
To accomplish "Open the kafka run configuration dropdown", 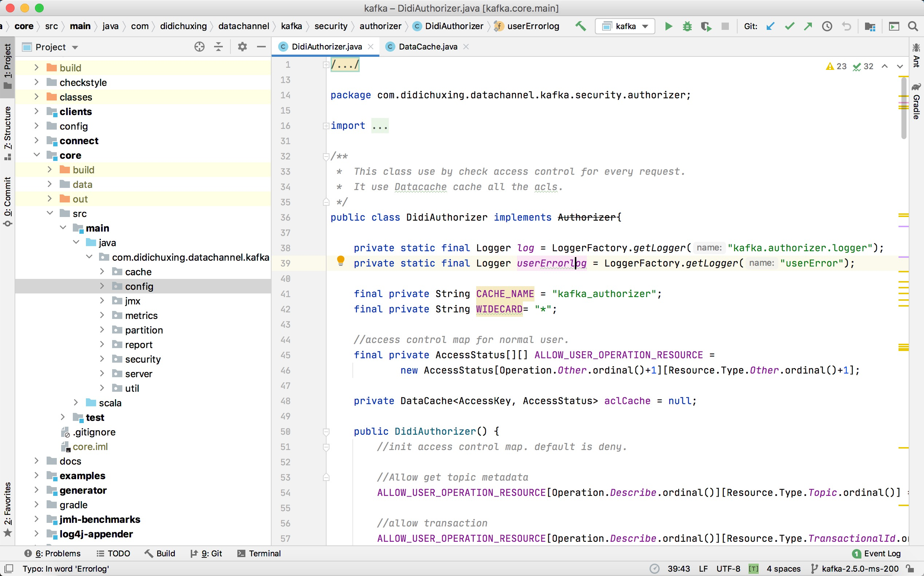I will coord(625,26).
